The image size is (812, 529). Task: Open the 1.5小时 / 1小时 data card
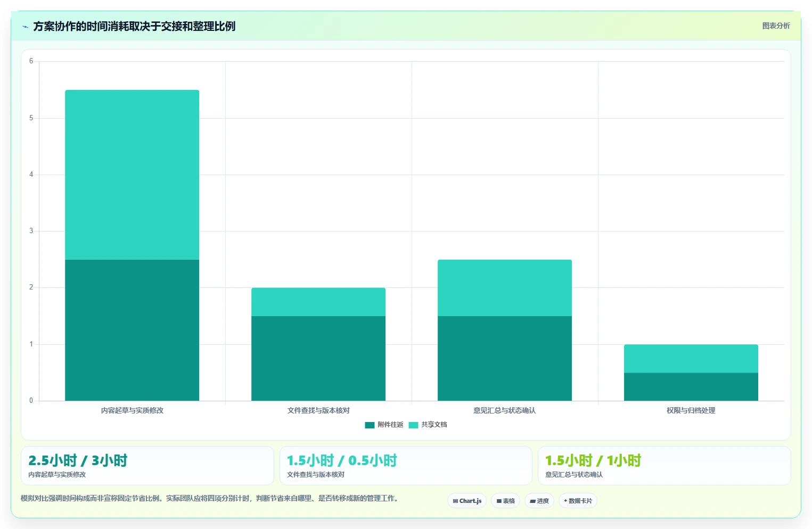coord(664,466)
